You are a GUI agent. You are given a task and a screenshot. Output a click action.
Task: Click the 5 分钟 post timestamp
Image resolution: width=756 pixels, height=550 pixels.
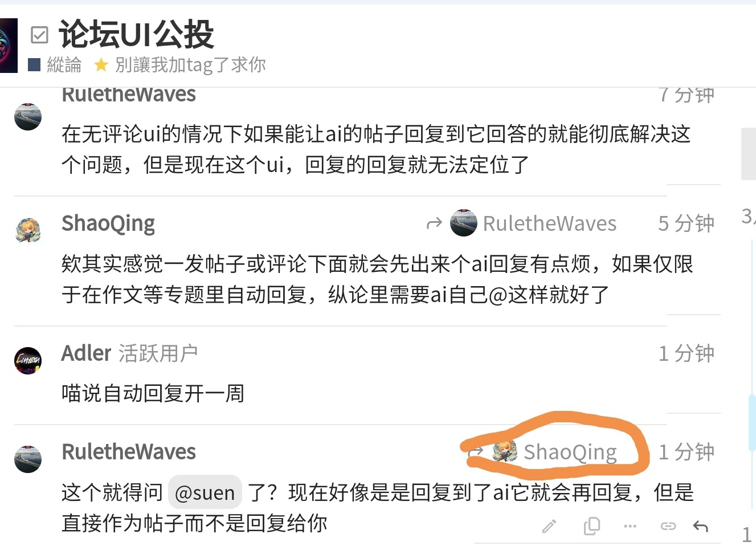tap(686, 223)
